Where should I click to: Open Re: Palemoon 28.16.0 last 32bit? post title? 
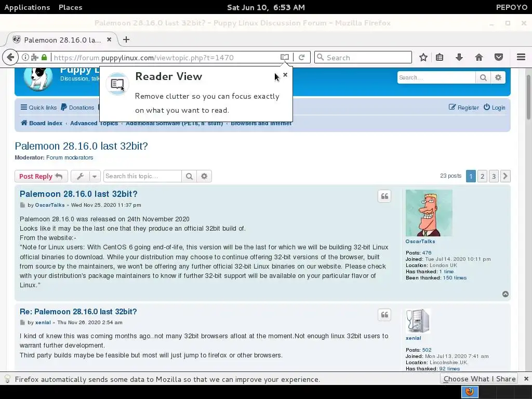pos(78,312)
